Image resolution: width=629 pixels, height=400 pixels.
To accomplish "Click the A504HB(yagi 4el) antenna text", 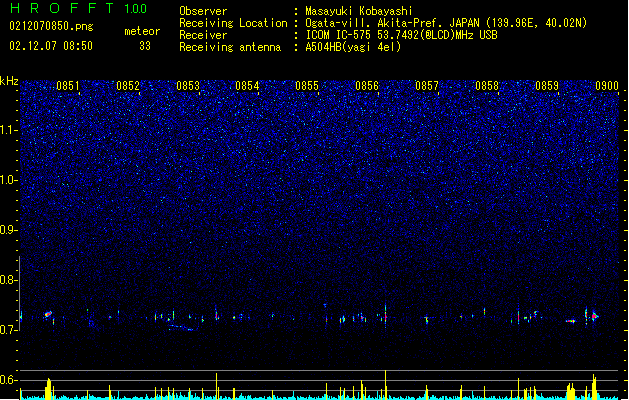I will [x=353, y=47].
